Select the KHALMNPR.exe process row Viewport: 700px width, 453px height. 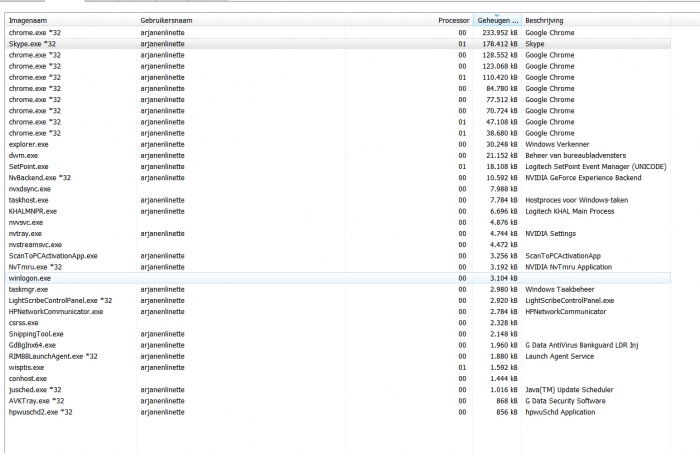coord(338,211)
